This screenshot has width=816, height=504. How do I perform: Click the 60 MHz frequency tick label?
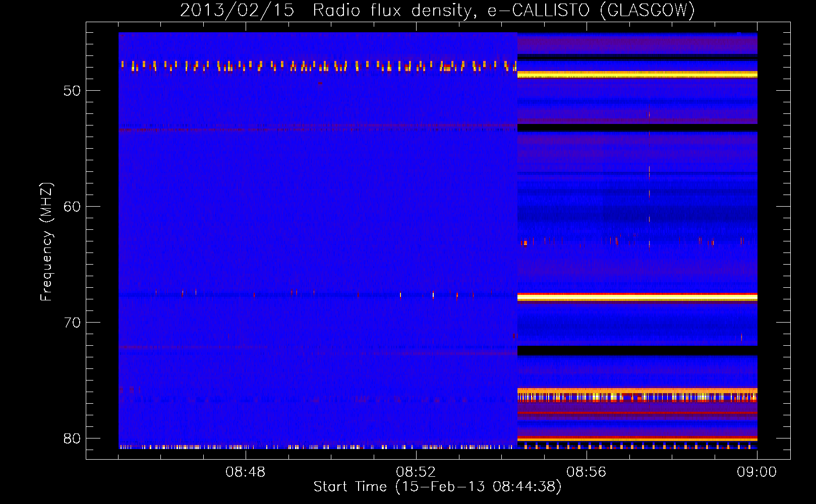coord(72,207)
